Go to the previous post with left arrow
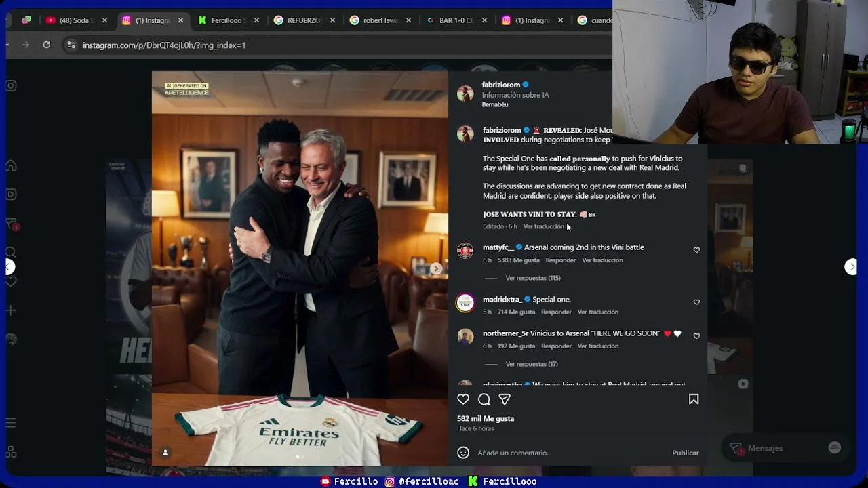 [x=9, y=267]
